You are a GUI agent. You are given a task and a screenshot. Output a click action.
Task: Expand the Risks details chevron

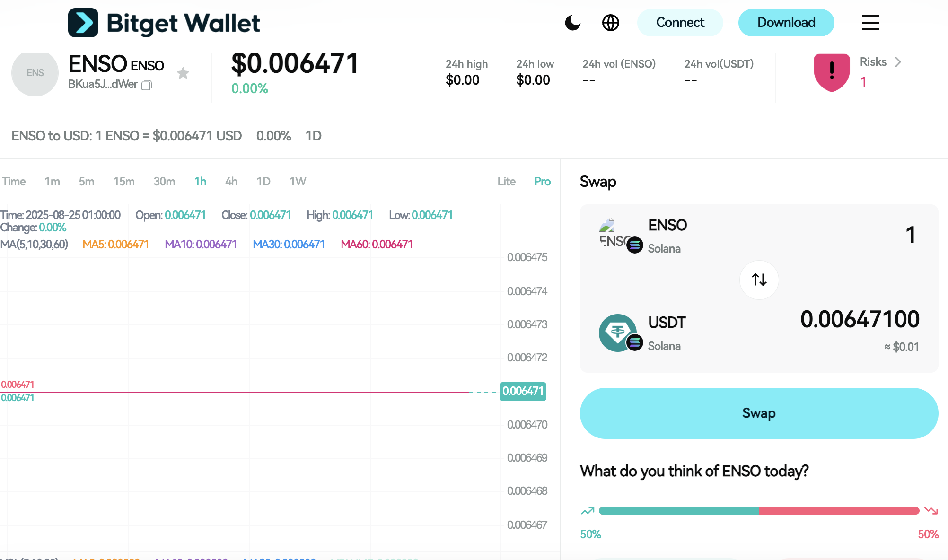898,62
